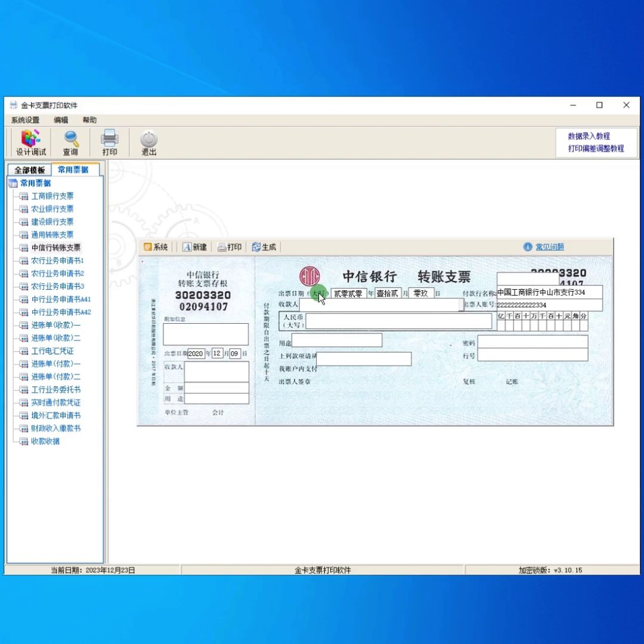
Task: Select 通用转账支票 template
Action: tap(52, 234)
